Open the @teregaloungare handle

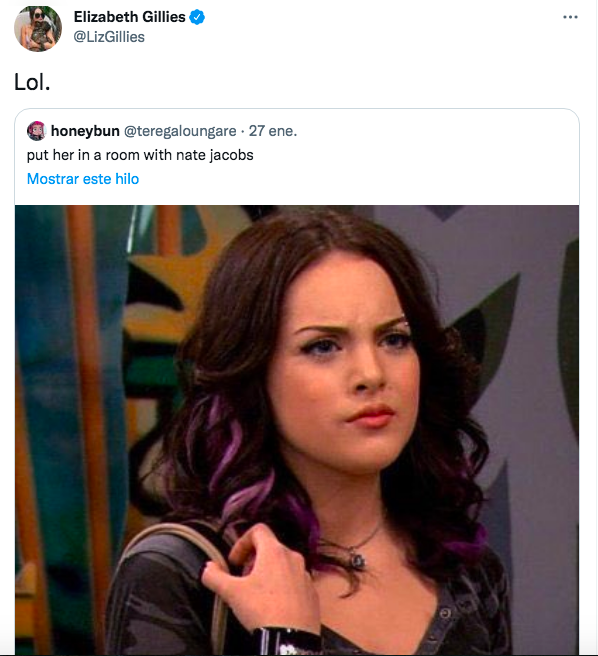tap(180, 131)
